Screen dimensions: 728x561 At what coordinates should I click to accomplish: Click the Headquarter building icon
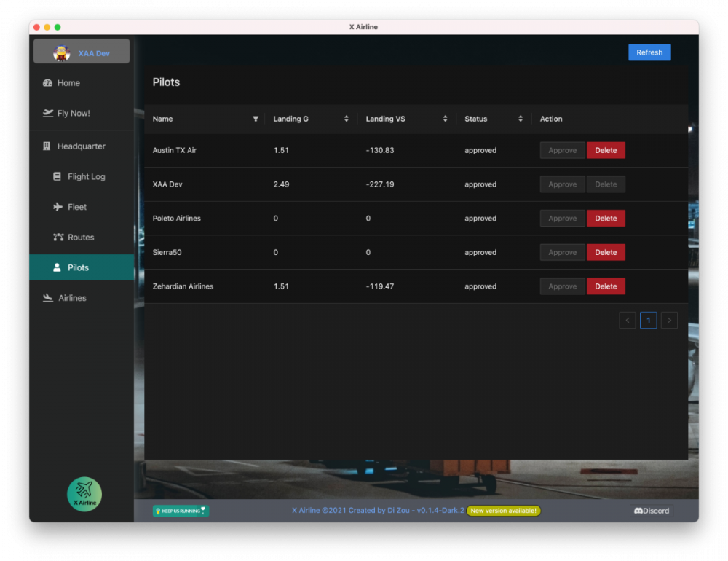point(48,146)
